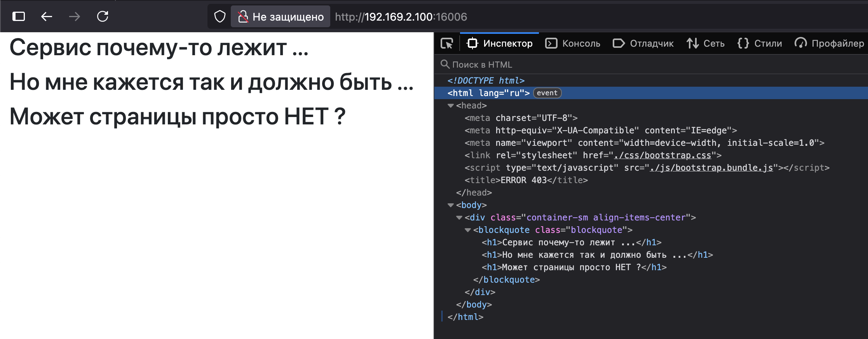Collapse the container-sm div node
The height and width of the screenshot is (339, 868).
(459, 217)
